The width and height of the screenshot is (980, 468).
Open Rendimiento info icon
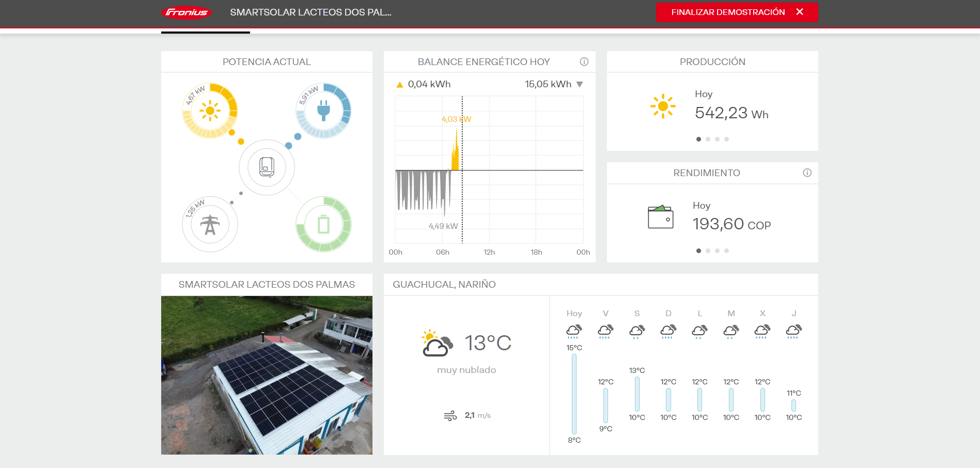pos(807,173)
